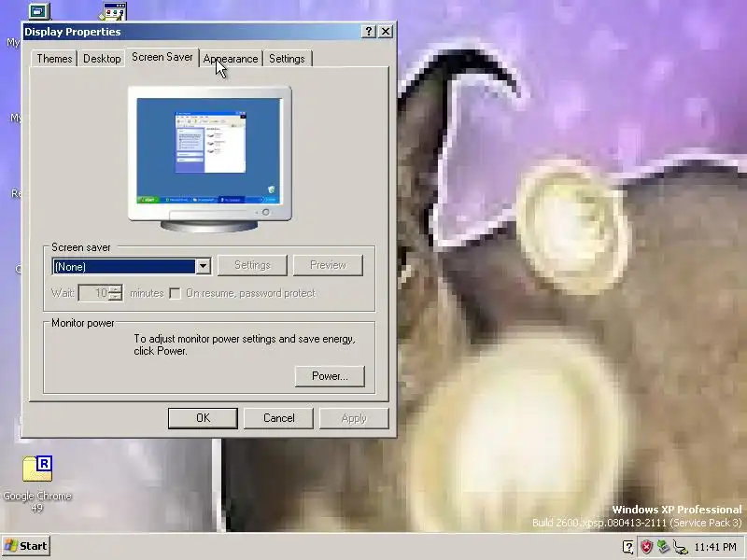The width and height of the screenshot is (747, 560).
Task: Switch to the Themes tab
Action: click(54, 59)
